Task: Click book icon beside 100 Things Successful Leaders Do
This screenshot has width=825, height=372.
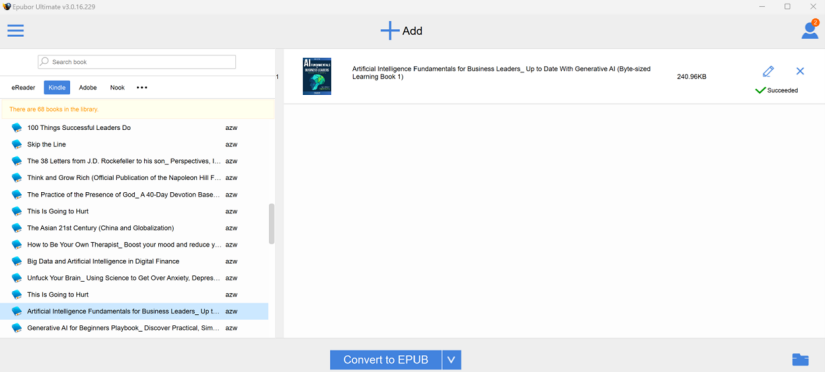Action: coord(17,128)
